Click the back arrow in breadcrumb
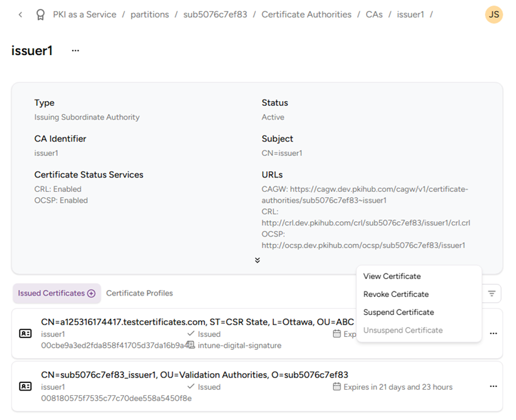Screen dimensions: 516x420 [x=20, y=14]
